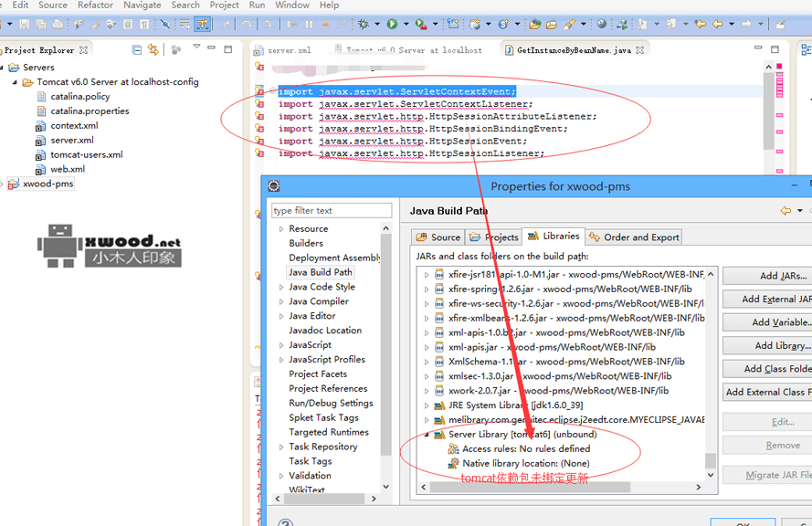
Task: Click Collapse All in Project Explorer
Action: (137, 49)
